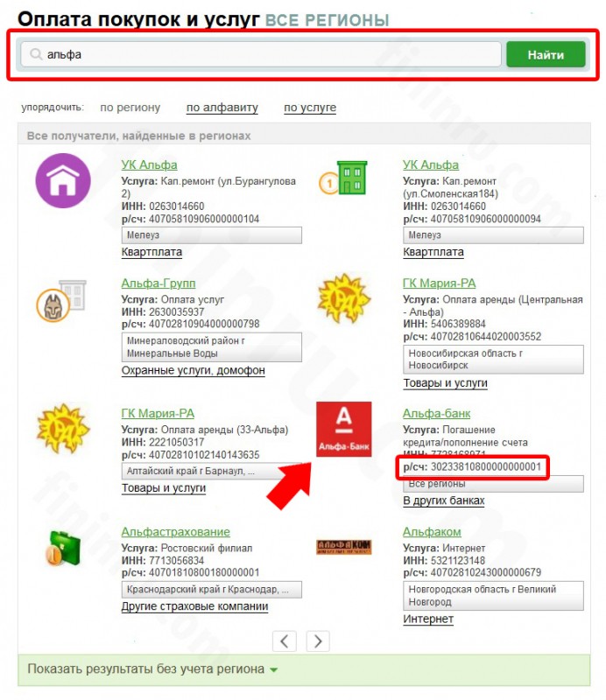The width and height of the screenshot is (606, 700).
Task: Go to previous results page arrow
Action: tap(285, 641)
